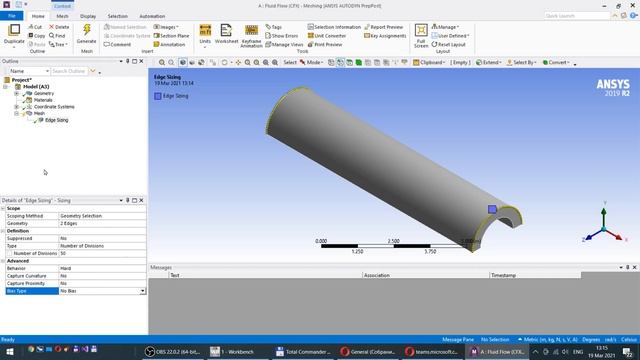Viewport: 640px width, 360px height.
Task: Switch to the Mesh ribbon tab
Action: [x=62, y=16]
